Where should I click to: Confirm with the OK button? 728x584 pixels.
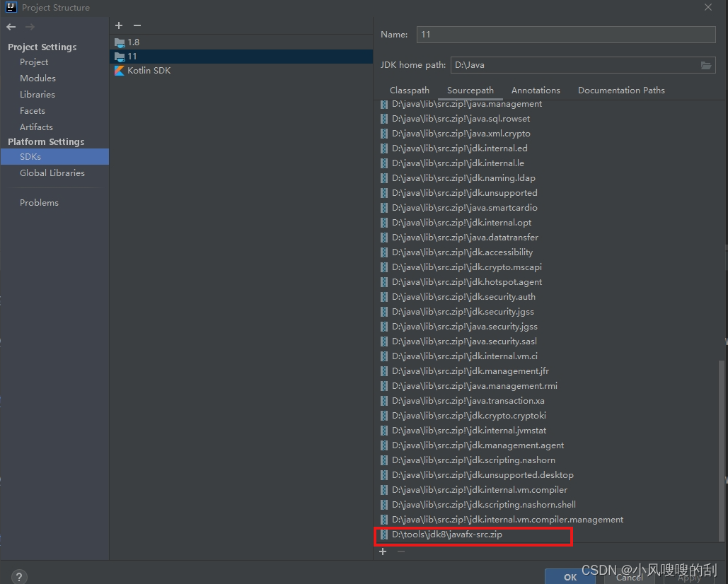pyautogui.click(x=570, y=577)
